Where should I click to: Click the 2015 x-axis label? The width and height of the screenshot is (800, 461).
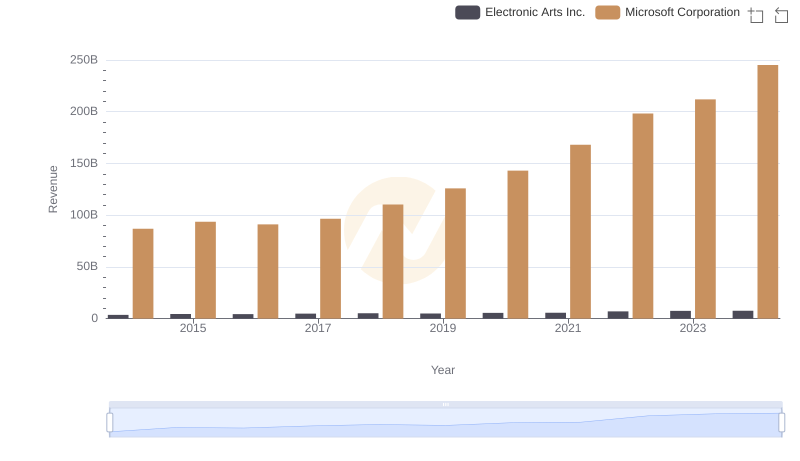point(193,328)
